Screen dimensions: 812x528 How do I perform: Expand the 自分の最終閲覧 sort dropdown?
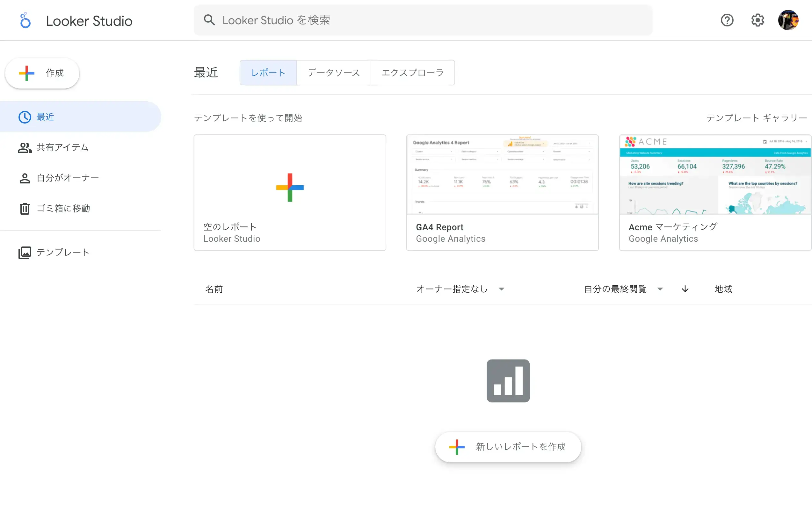[623, 289]
